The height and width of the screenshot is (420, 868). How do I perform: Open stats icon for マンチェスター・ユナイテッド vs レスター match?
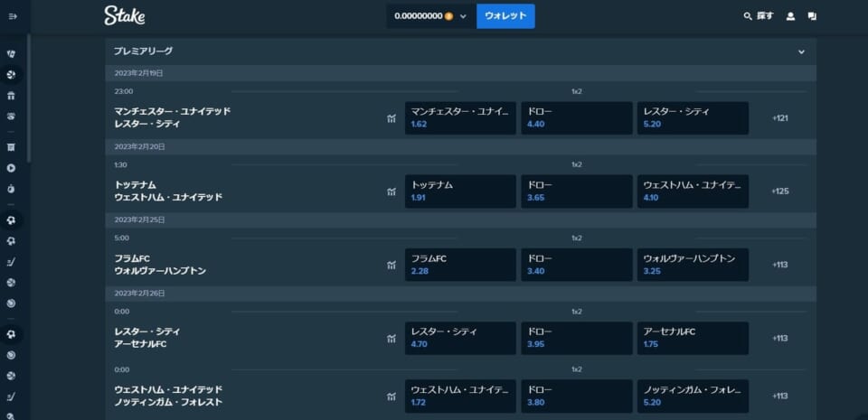[392, 118]
